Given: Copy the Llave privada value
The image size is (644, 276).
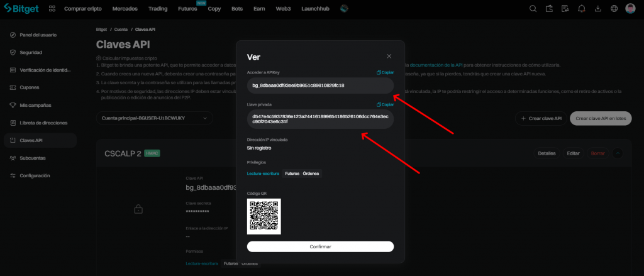Looking at the screenshot, I should (386, 104).
